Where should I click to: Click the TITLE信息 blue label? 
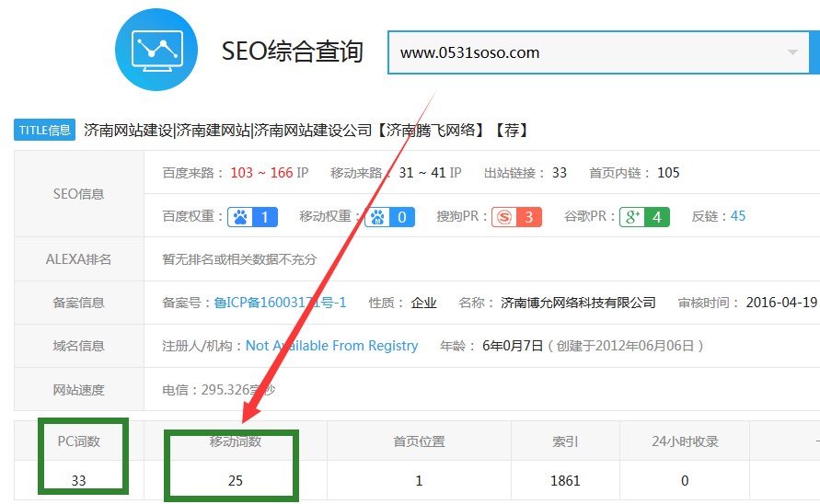pyautogui.click(x=44, y=131)
